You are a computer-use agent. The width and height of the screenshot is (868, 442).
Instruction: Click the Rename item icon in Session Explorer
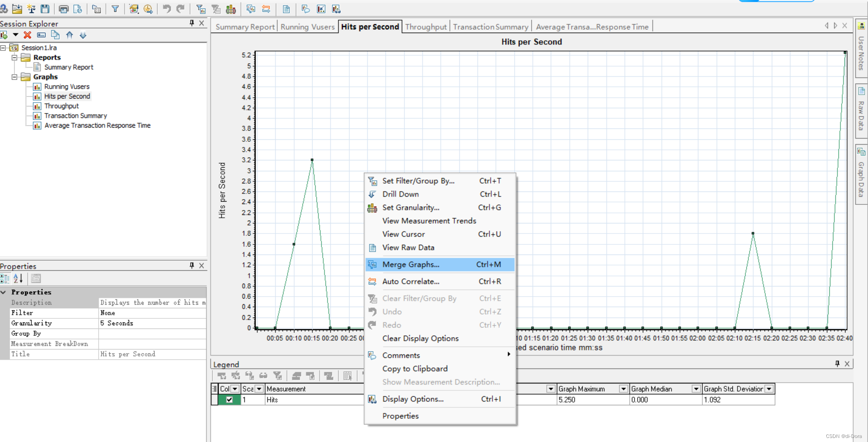click(41, 35)
